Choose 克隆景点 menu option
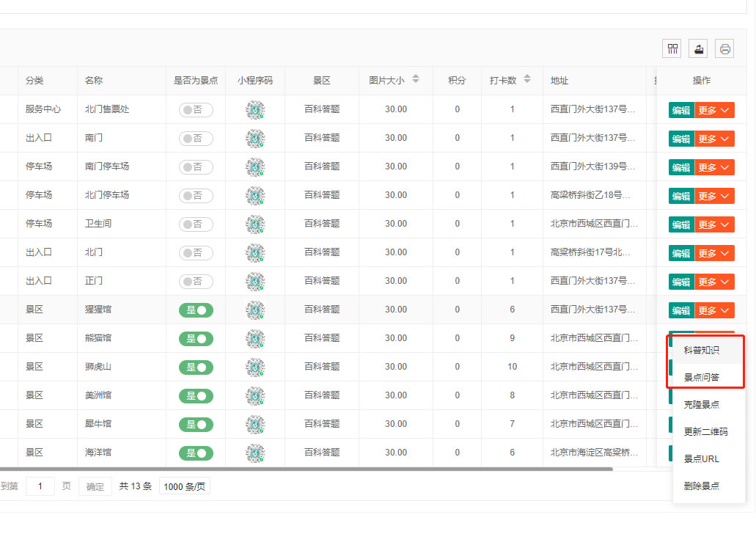This screenshot has width=756, height=545. click(709, 405)
